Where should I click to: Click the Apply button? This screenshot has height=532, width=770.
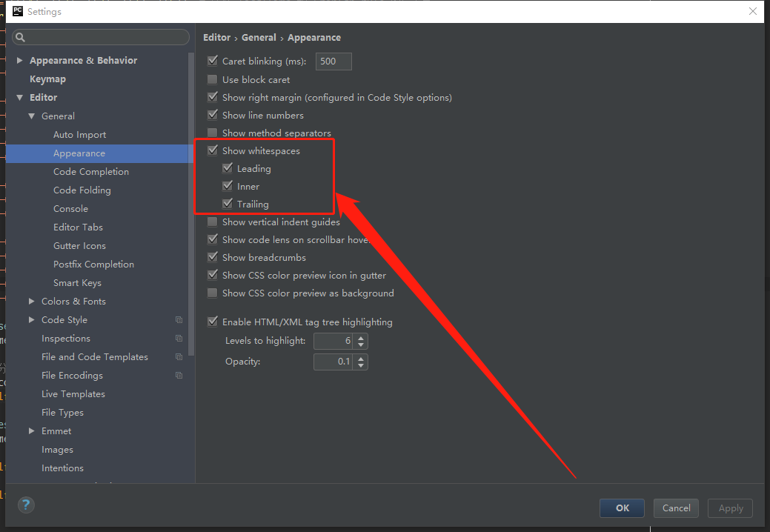[x=730, y=508]
